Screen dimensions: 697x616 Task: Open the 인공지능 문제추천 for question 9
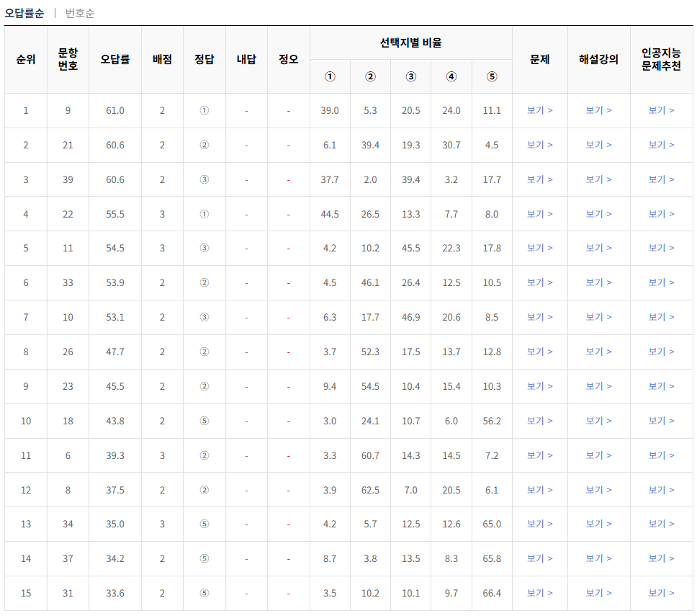coord(661,110)
